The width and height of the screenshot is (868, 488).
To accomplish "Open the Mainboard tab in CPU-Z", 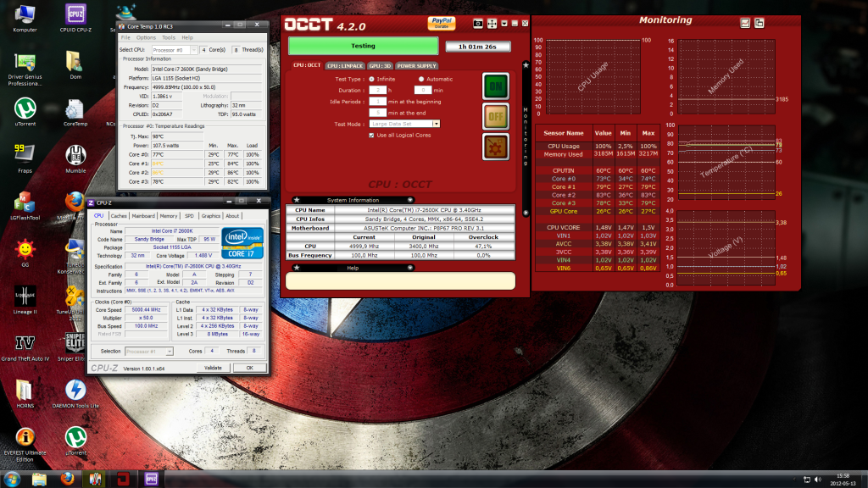I will (143, 216).
